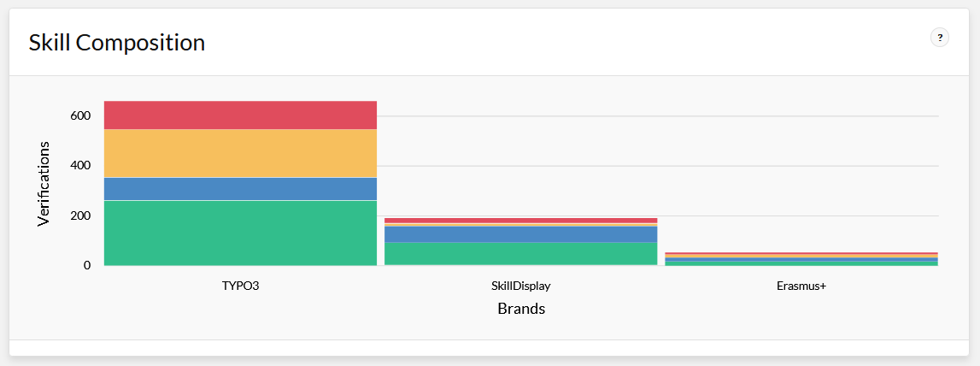Screen dimensions: 980x366
Task: Click the blue segment of TYPO3 bar
Action: [x=240, y=188]
